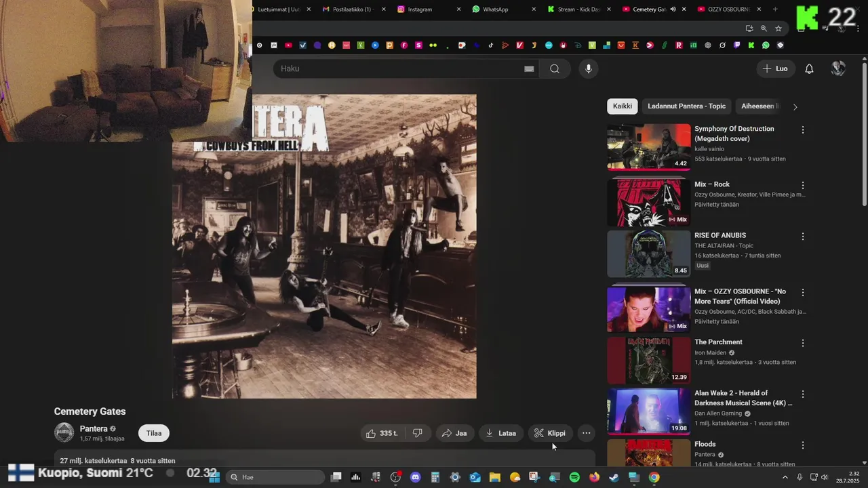The image size is (868, 488).
Task: Download video with Lataa button
Action: point(501,433)
